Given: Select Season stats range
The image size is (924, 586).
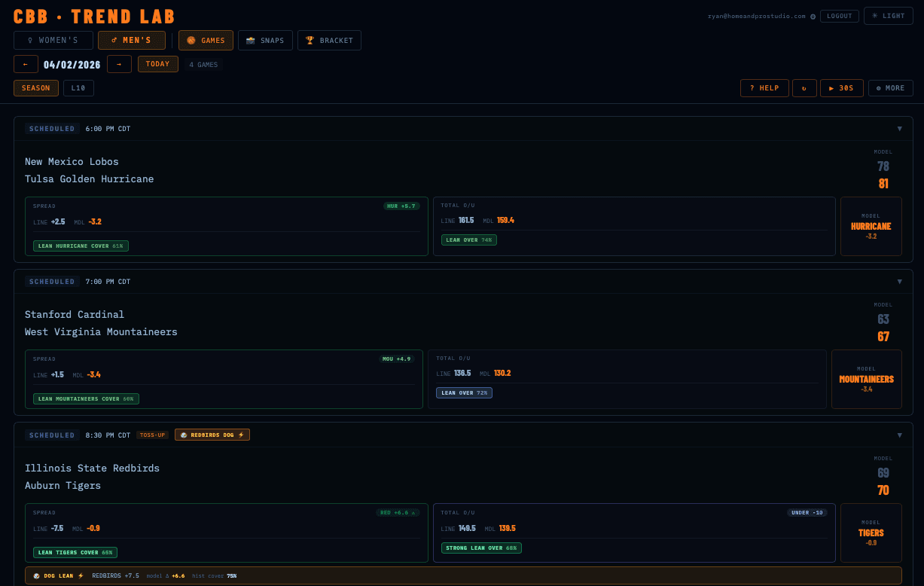Looking at the screenshot, I should point(36,88).
